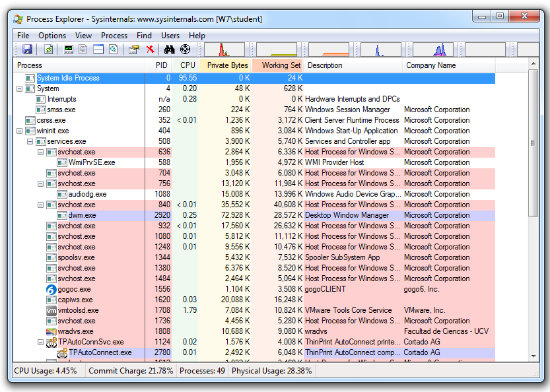Click the WmiPrvSE.exe process icon
Viewport: 550px width, 392px height.
point(62,163)
